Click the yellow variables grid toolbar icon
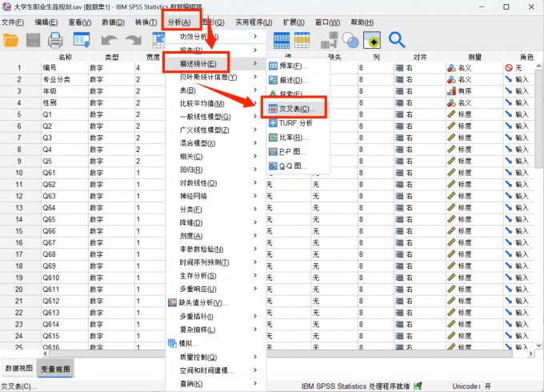This screenshot has height=392, width=544. coord(302,40)
